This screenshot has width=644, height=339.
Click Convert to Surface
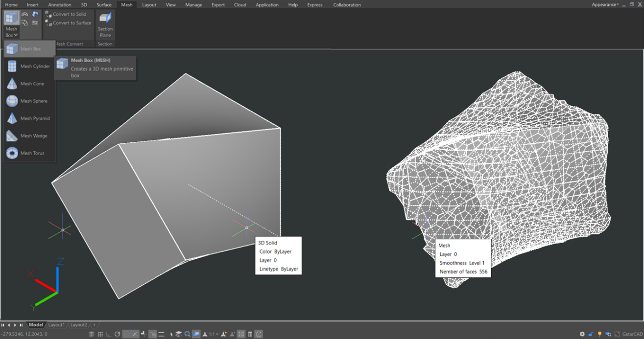71,23
